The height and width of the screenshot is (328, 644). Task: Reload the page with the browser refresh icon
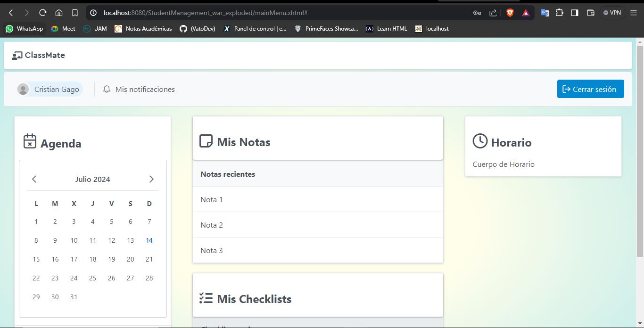pos(43,13)
